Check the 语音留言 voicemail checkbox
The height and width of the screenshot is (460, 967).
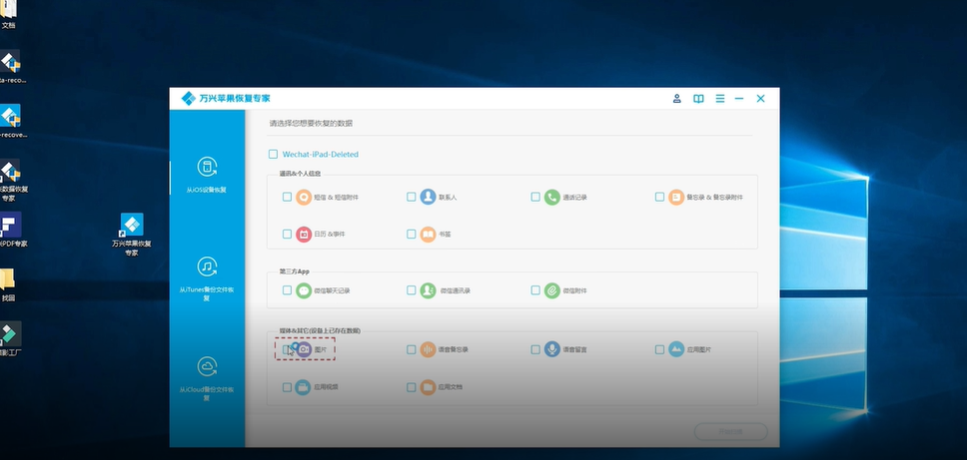(x=535, y=350)
